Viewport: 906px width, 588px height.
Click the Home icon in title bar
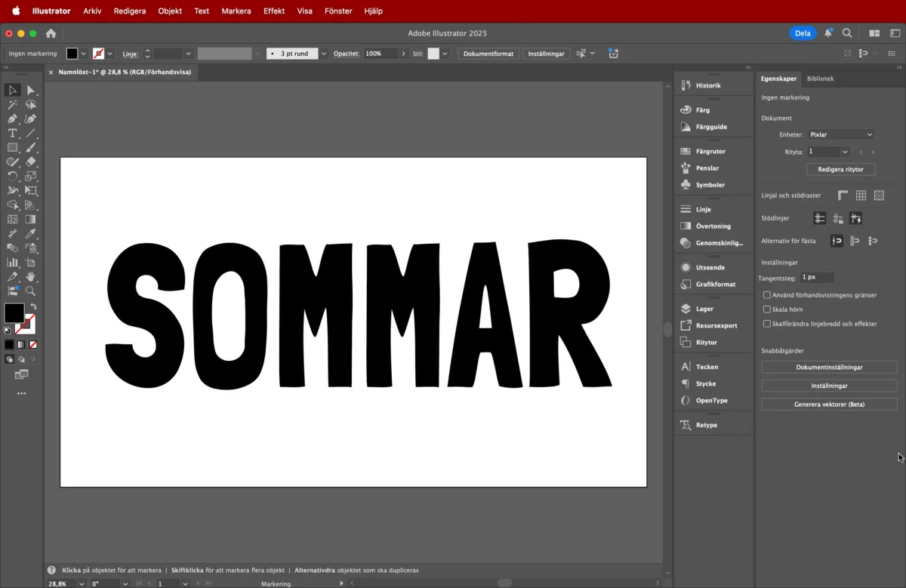51,33
